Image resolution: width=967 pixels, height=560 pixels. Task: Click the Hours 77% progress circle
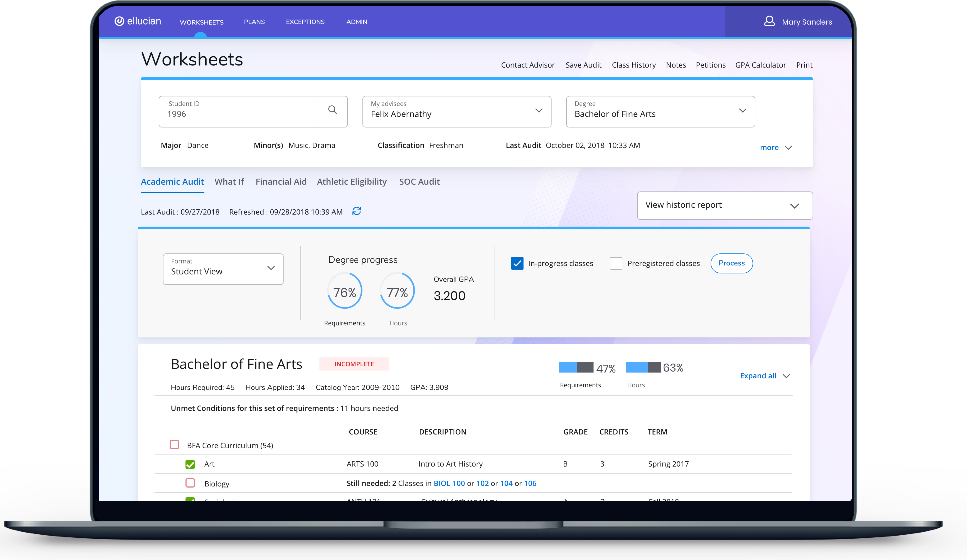point(397,291)
